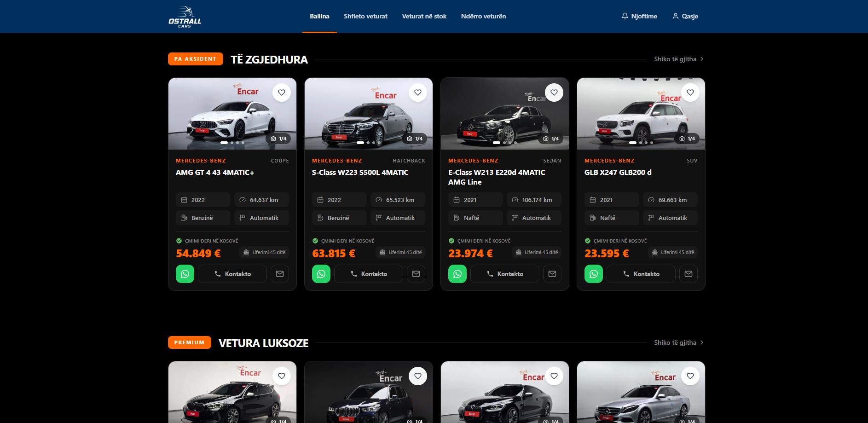WhatsApp contact for S-Class W223 S500L
Viewport: 868px width, 423px height.
pyautogui.click(x=321, y=274)
